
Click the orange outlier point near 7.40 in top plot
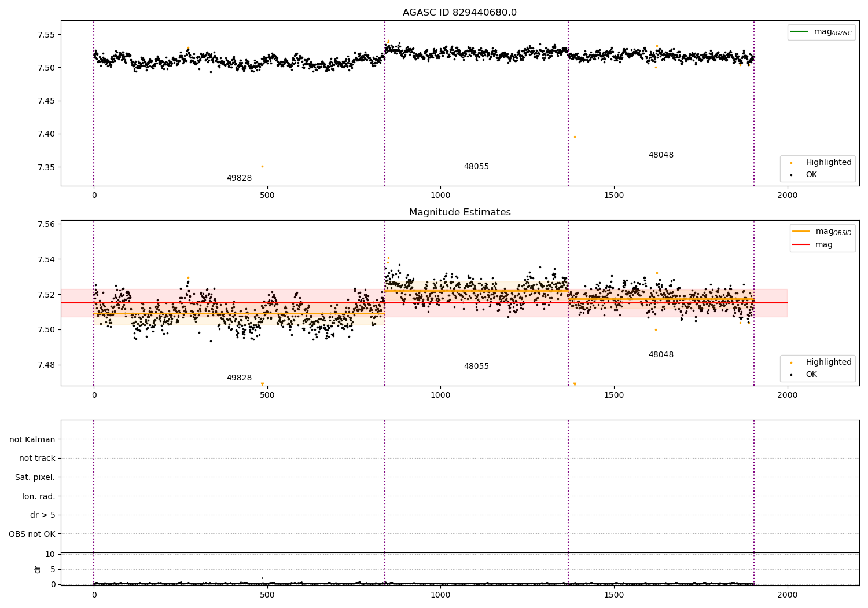[x=575, y=137]
